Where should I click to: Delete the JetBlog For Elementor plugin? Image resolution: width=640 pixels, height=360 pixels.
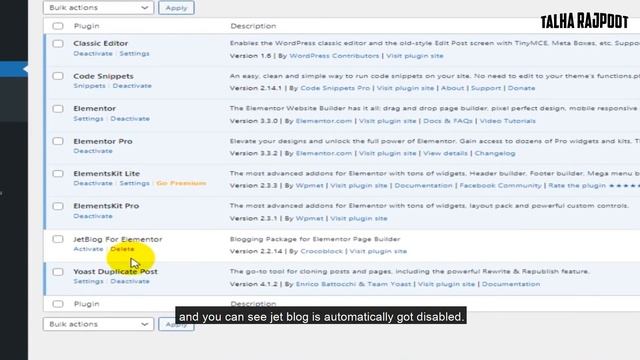122,249
